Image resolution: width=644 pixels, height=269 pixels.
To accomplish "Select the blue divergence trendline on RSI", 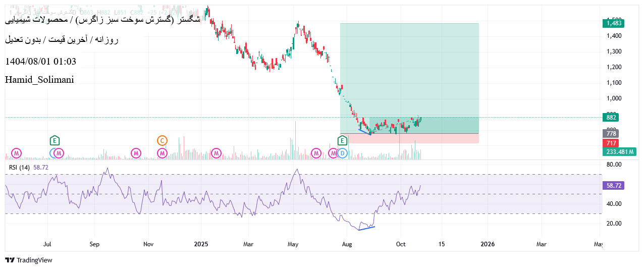I will pyautogui.click(x=366, y=228).
